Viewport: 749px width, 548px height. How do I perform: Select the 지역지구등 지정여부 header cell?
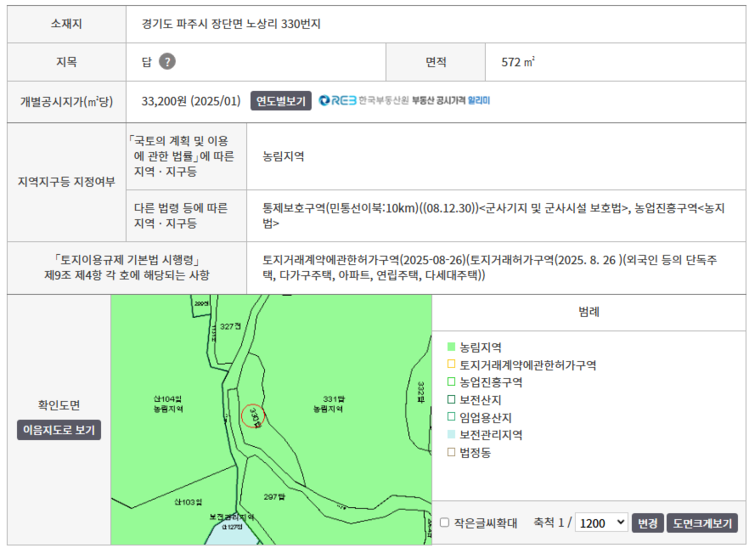(x=66, y=182)
